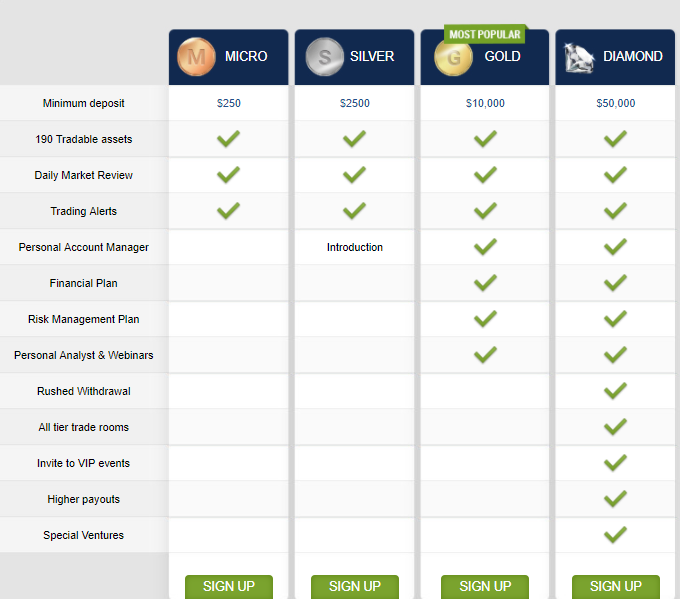Click the Personal Account Manager row label

84,247
